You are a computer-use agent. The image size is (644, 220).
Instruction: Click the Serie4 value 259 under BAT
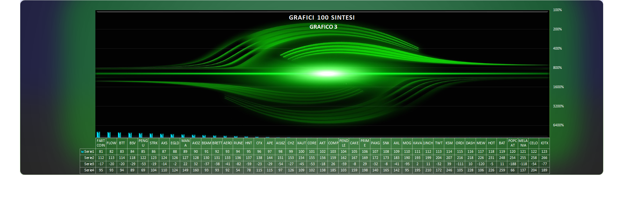(502, 170)
